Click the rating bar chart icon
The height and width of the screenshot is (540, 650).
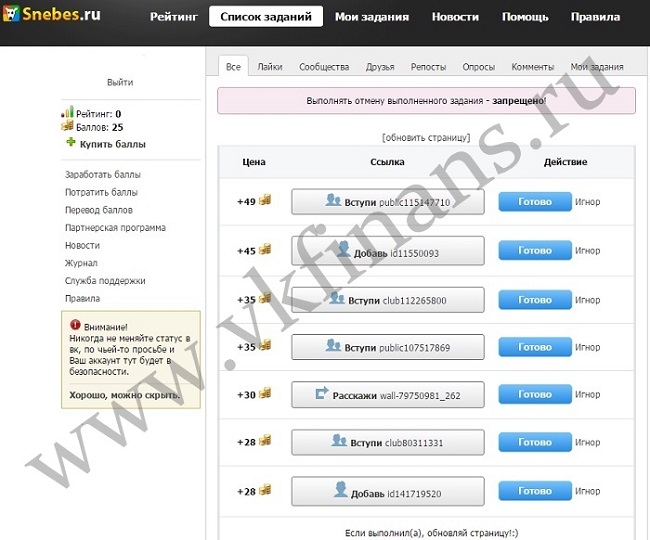(x=68, y=112)
